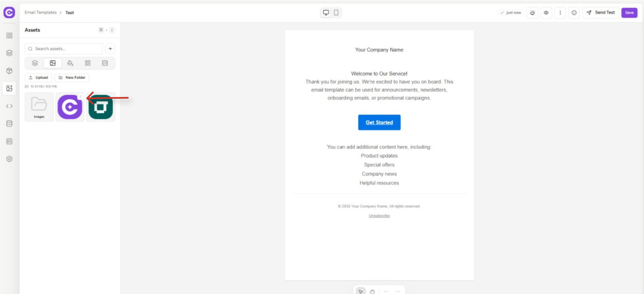
Task: Click the purple Save button
Action: point(630,12)
